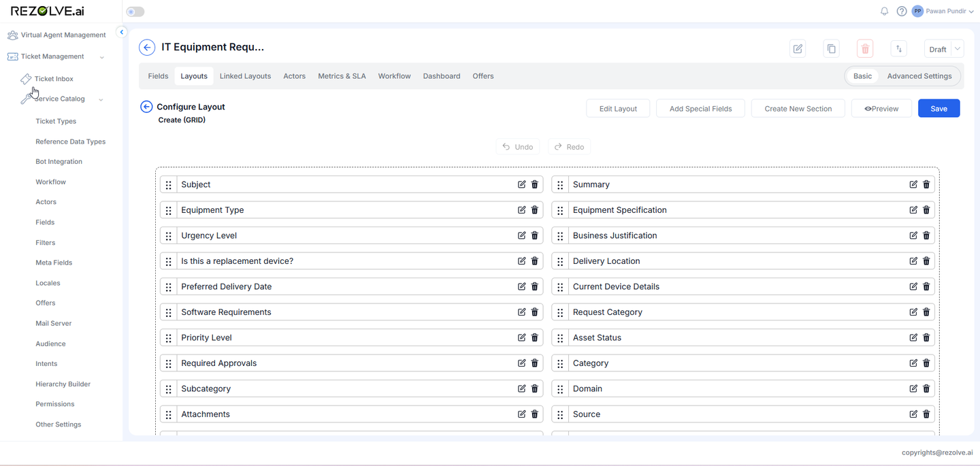Edit the Delivery Location field
This screenshot has width=980, height=466.
point(913,261)
